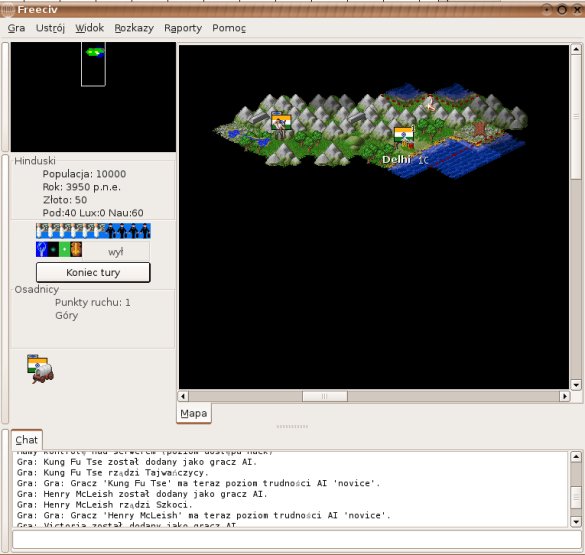The height and width of the screenshot is (555, 585).
Task: Click map vertical scrollbar down arrow
Action: click(x=576, y=385)
